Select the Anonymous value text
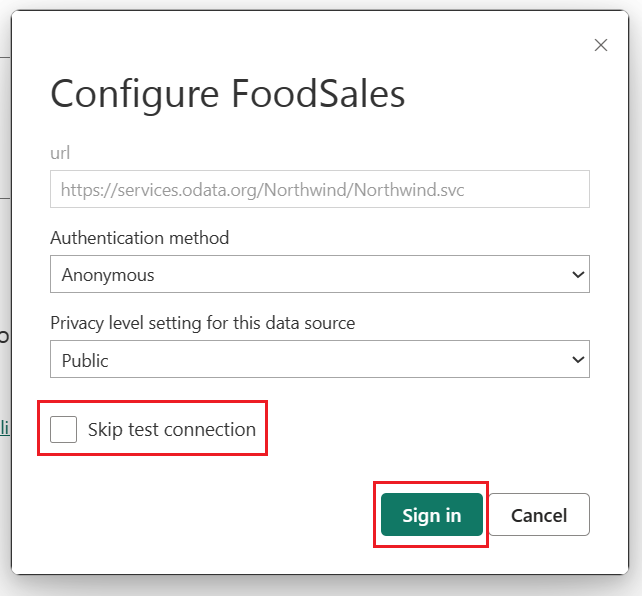 pyautogui.click(x=108, y=275)
